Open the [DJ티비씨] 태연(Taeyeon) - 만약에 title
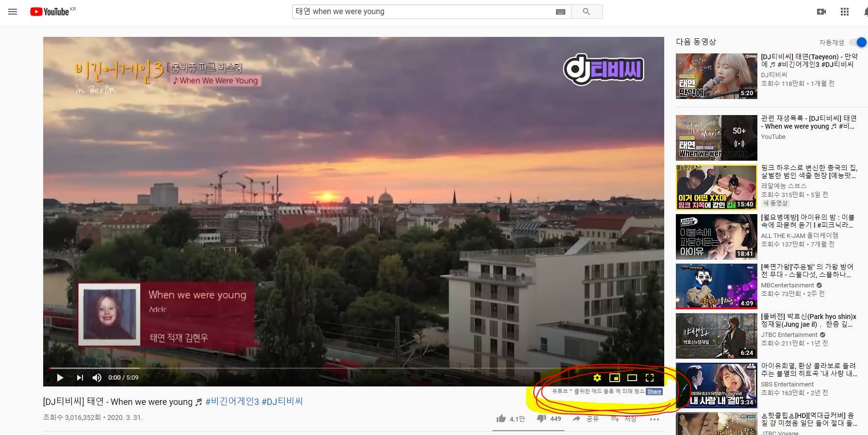This screenshot has height=435, width=868. 809,61
